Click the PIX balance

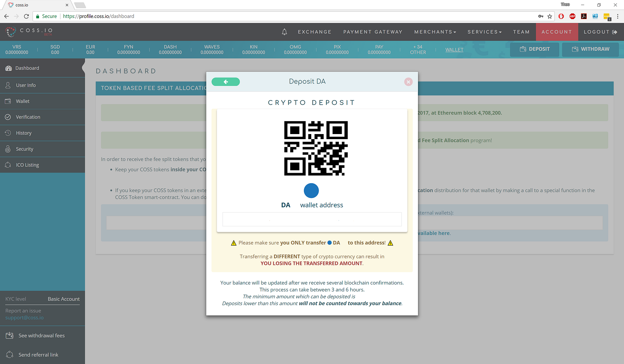coord(337,49)
